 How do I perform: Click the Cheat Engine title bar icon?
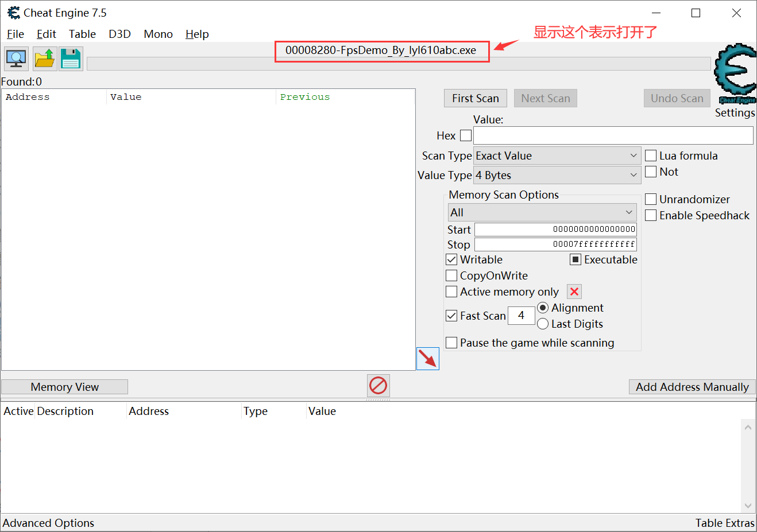tap(13, 13)
